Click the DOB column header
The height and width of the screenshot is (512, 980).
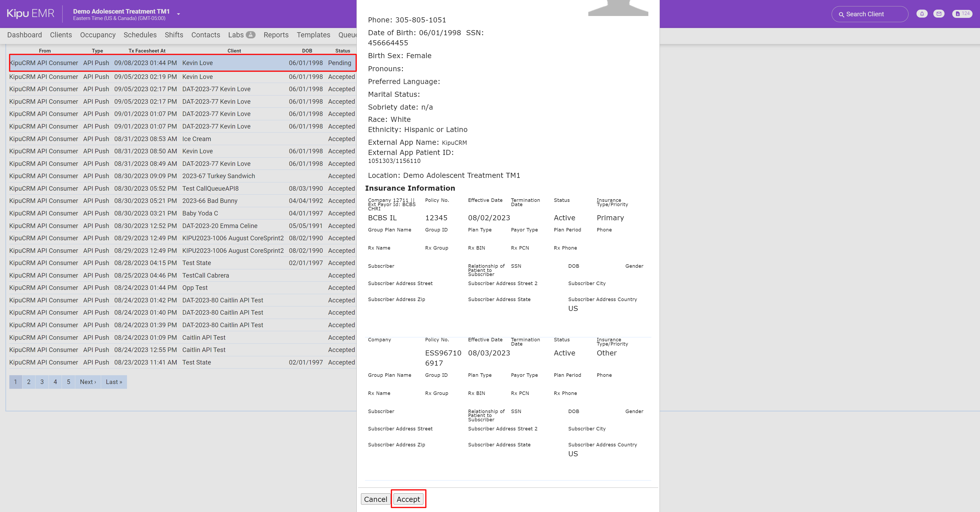(306, 51)
